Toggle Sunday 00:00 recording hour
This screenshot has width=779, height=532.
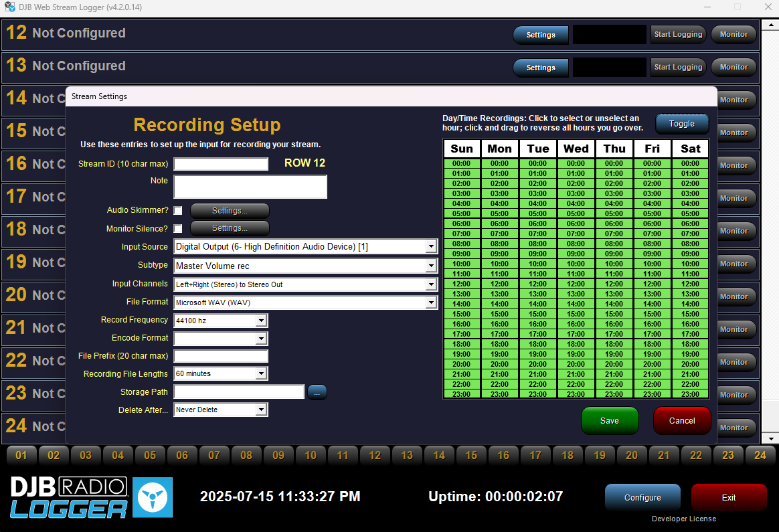(x=462, y=163)
